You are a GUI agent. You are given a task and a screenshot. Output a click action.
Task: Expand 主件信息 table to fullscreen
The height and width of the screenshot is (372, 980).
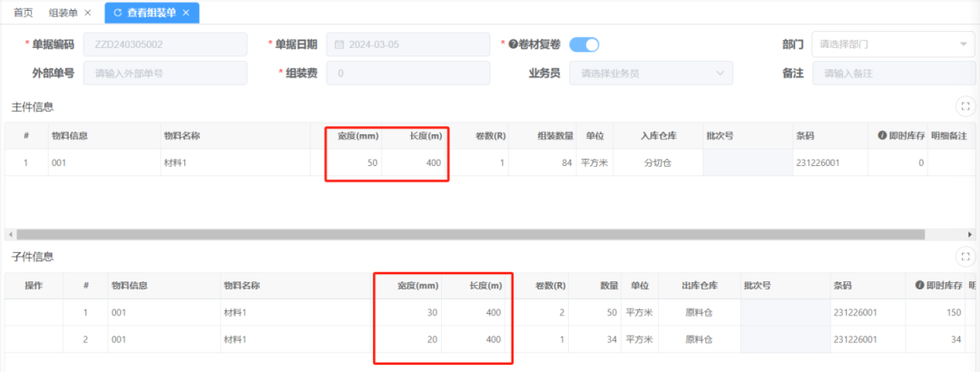965,106
